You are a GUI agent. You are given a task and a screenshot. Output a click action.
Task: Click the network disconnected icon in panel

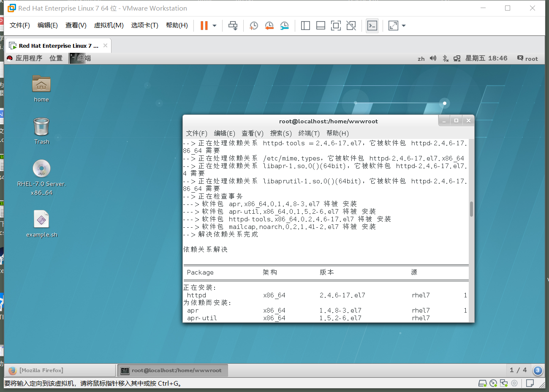click(457, 58)
